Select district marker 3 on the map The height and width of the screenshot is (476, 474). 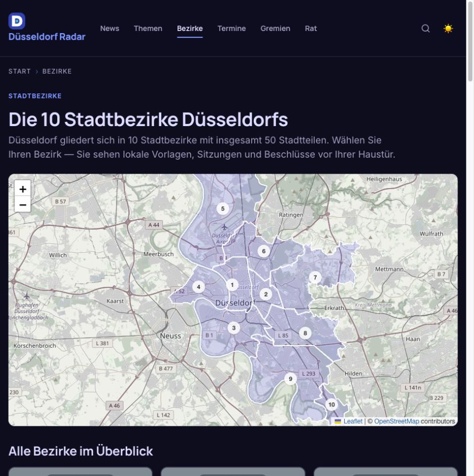coord(234,328)
